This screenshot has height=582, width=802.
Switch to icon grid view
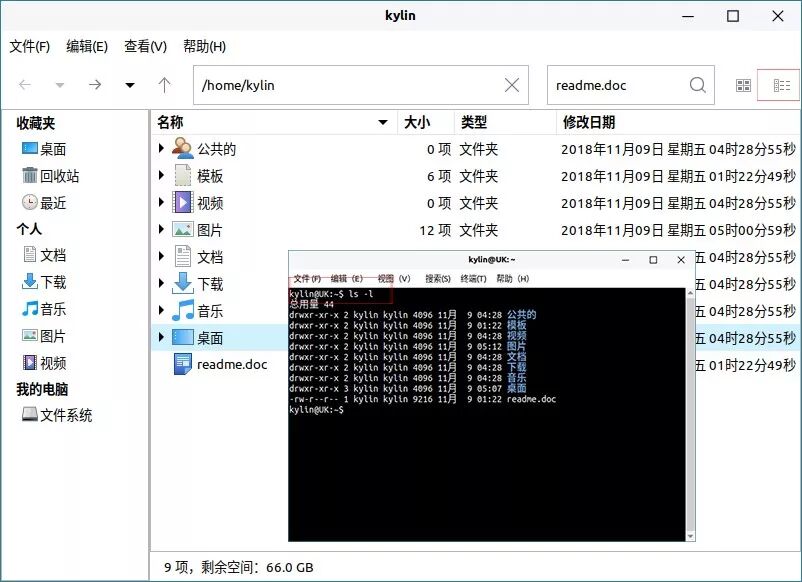pos(743,85)
